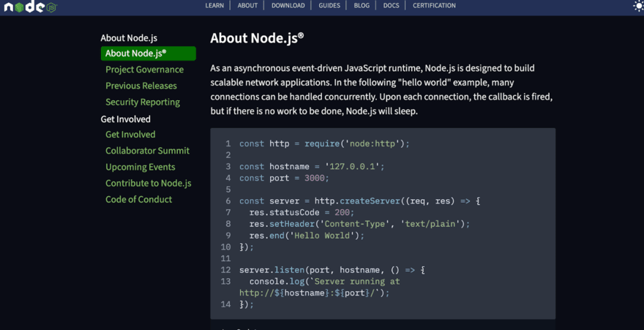Image resolution: width=644 pixels, height=330 pixels.
Task: Click the About Node.js® page heading
Action: [257, 38]
